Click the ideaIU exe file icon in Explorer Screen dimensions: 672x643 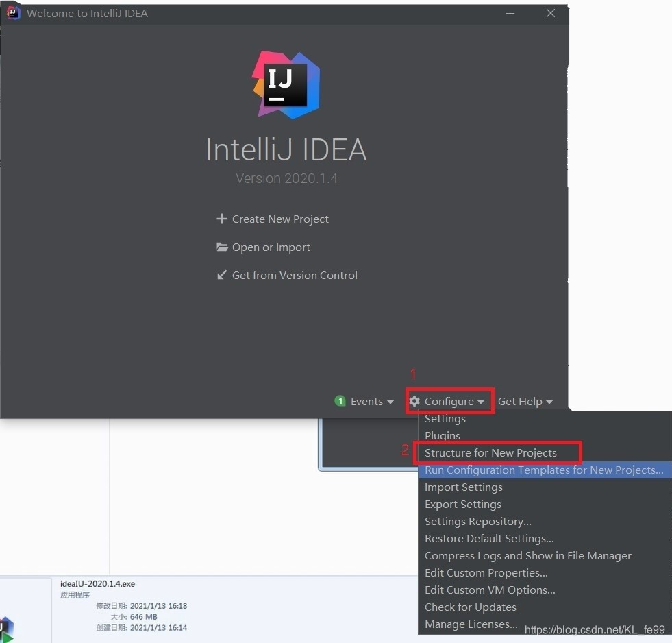(7, 630)
